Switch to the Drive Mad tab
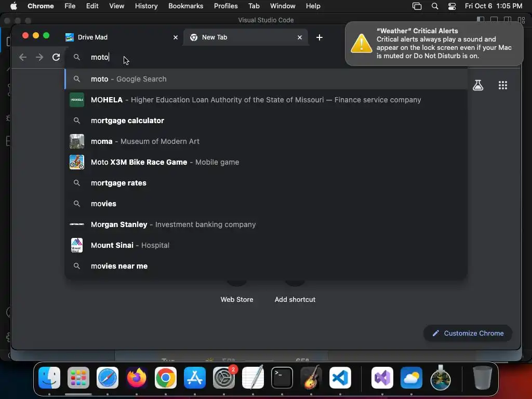Screen dimensions: 532x399 [121, 37]
